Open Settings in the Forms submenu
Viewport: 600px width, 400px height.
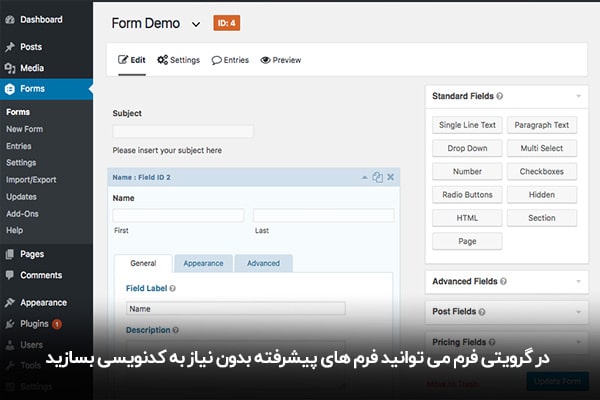(x=21, y=163)
